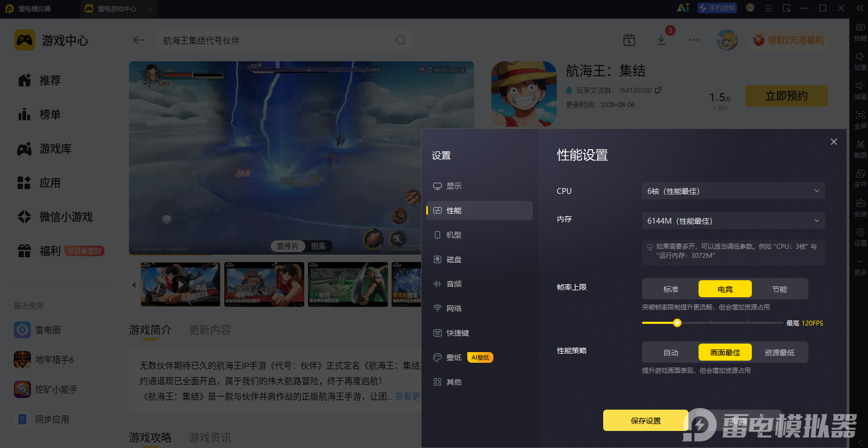Open 微信小游戏 mini games

(x=55, y=217)
